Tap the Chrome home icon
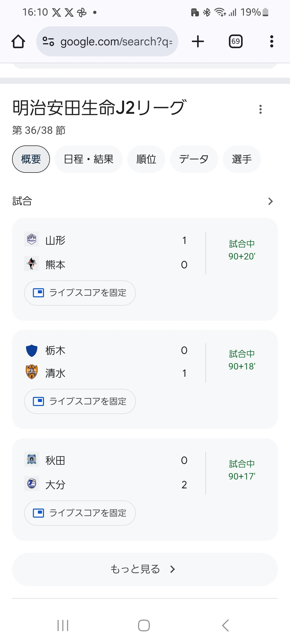The height and width of the screenshot is (644, 290). tap(18, 42)
